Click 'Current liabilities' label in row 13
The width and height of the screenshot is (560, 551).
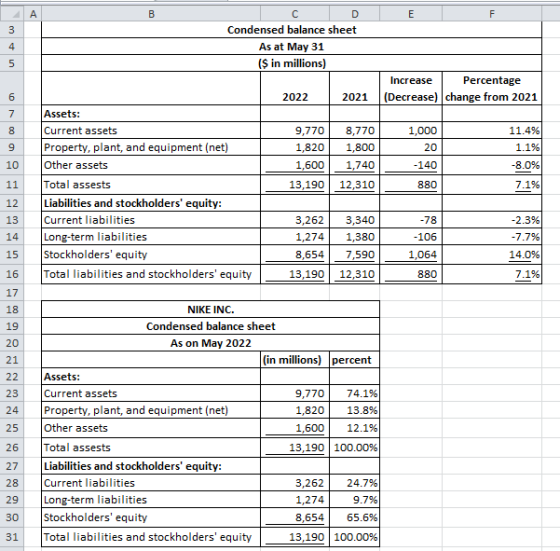click(x=151, y=220)
